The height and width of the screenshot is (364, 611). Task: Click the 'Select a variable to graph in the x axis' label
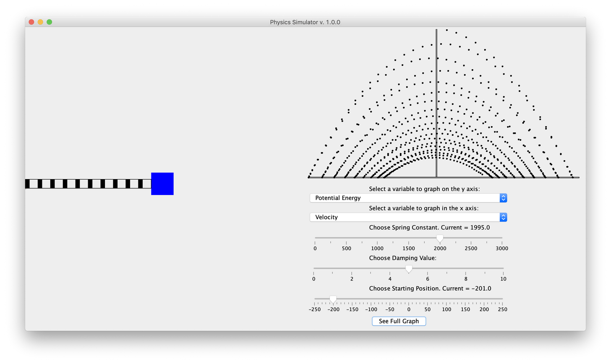coord(424,208)
